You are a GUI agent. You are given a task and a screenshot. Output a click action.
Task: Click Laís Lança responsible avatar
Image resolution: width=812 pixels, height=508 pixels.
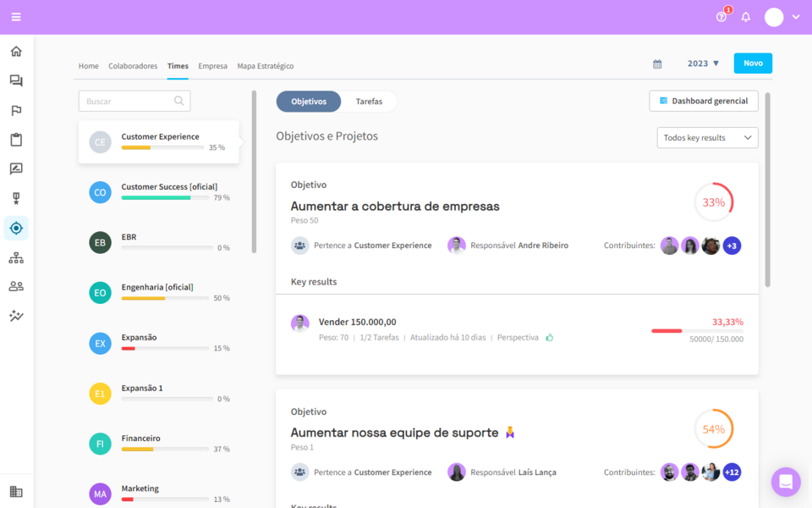(x=456, y=472)
